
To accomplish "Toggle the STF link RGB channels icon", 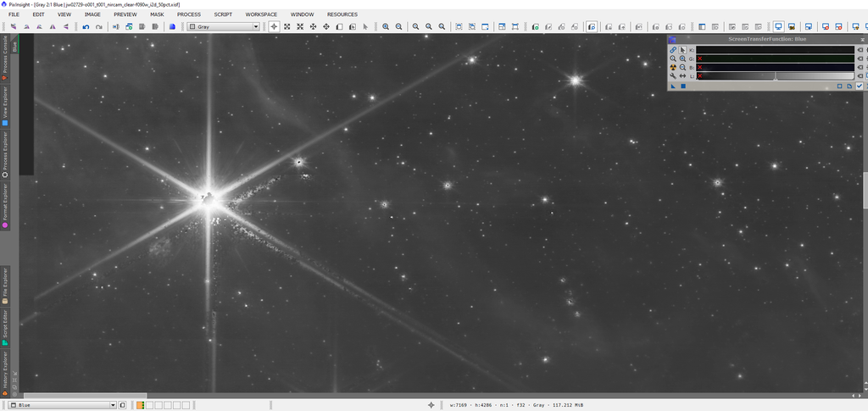I will (673, 50).
